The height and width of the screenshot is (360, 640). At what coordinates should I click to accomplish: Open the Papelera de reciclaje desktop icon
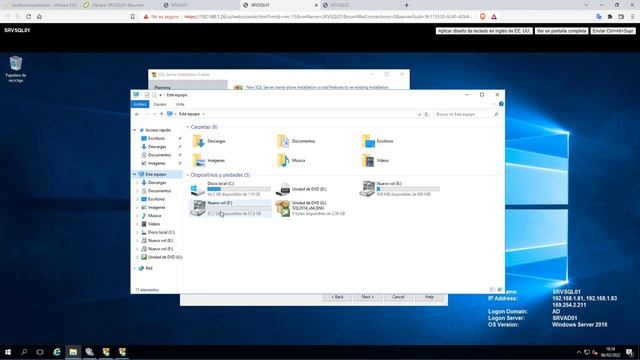click(x=16, y=69)
